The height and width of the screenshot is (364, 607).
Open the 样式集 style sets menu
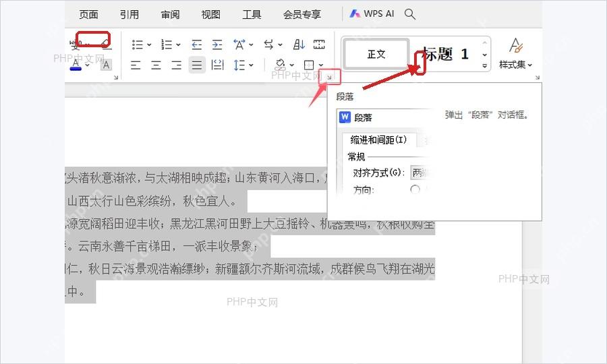(516, 53)
